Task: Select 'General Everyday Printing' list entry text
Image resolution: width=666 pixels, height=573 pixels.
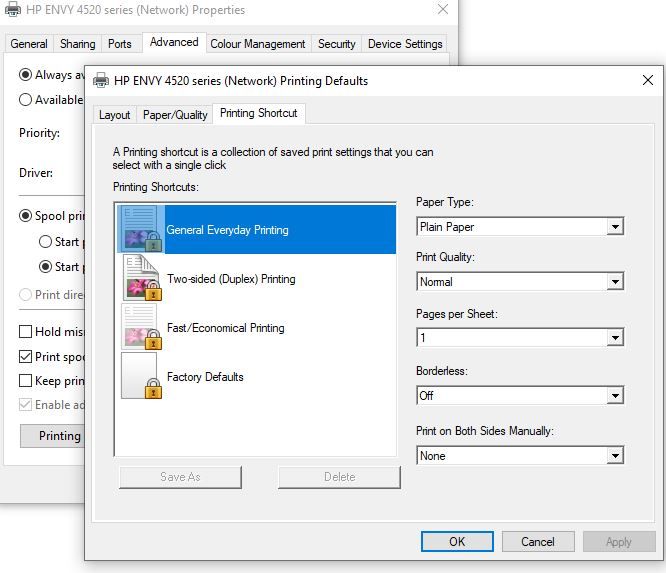Action: coord(227,230)
